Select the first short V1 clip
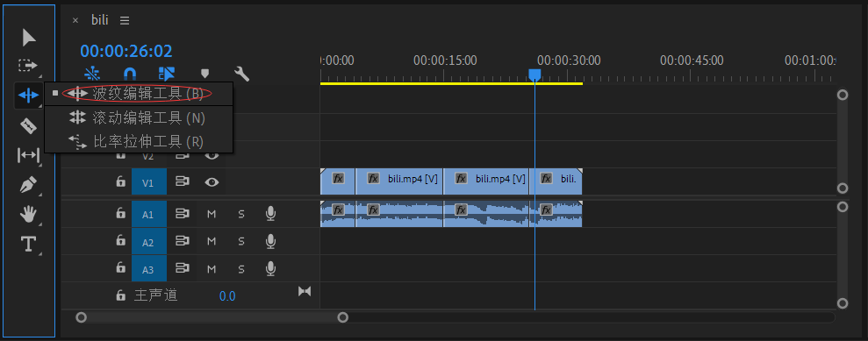Viewport: 868px width, 341px height. (x=338, y=181)
